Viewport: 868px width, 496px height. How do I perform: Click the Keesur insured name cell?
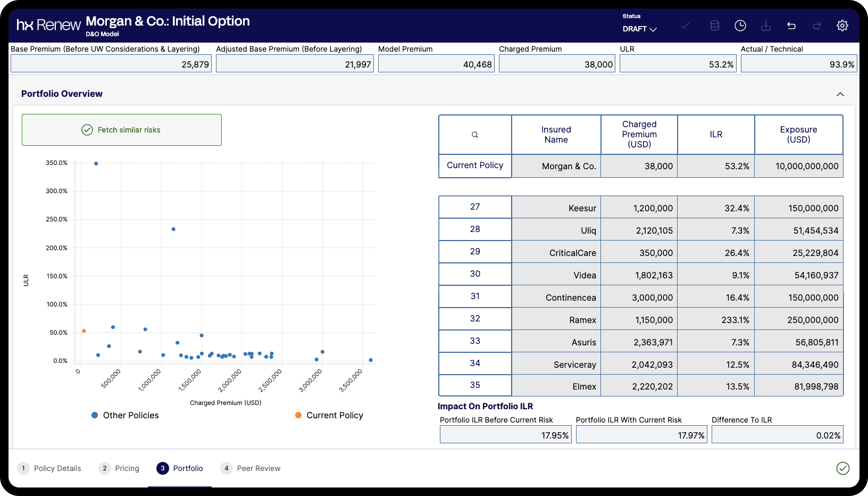click(556, 208)
